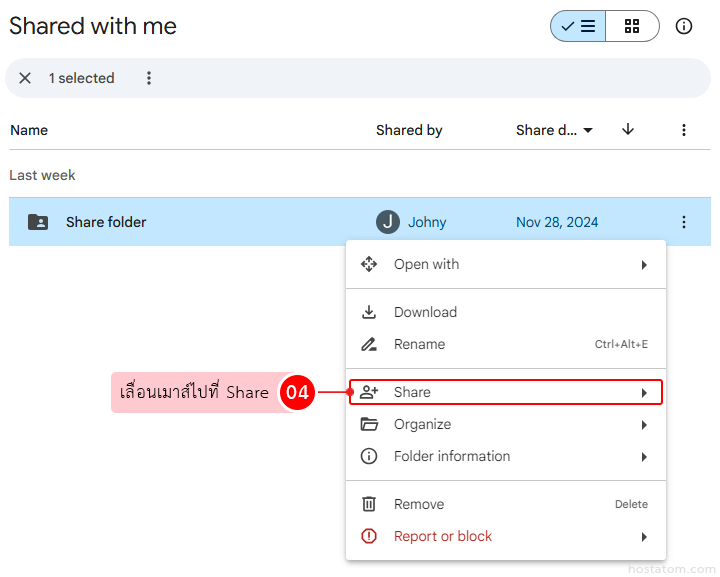
Task: Click the reverse sort direction arrow
Action: coord(628,130)
